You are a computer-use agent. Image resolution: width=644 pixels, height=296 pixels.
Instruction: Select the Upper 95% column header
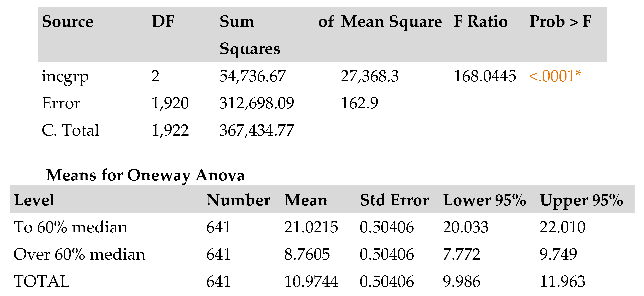pos(581,200)
